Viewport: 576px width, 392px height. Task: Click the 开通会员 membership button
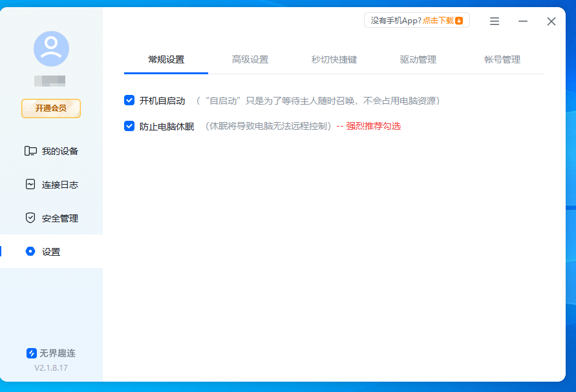[x=50, y=108]
